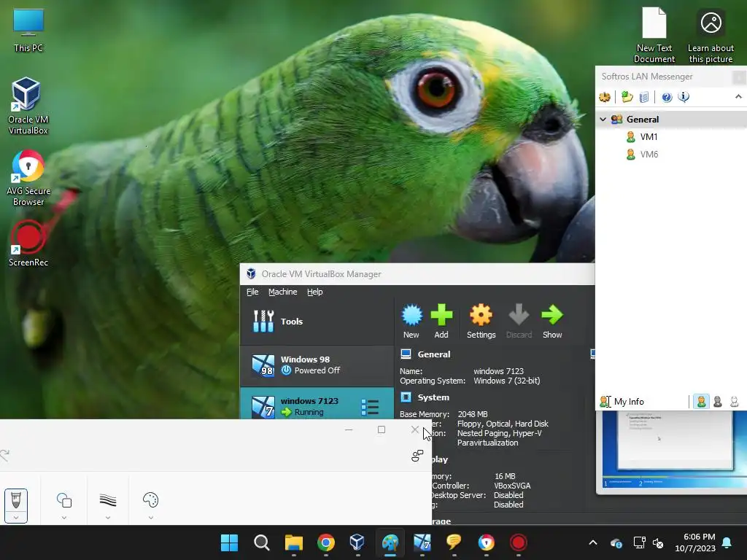Switch to AVG Secure Browser on the taskbar
Screen dimensions: 747x560
pos(487,542)
